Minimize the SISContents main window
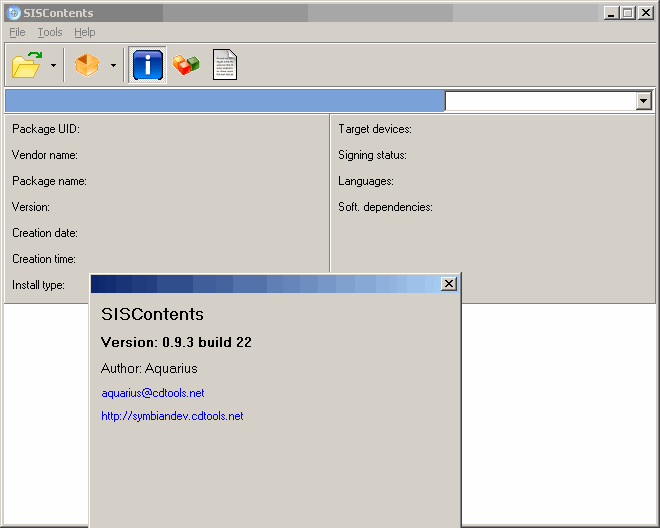 [611, 13]
